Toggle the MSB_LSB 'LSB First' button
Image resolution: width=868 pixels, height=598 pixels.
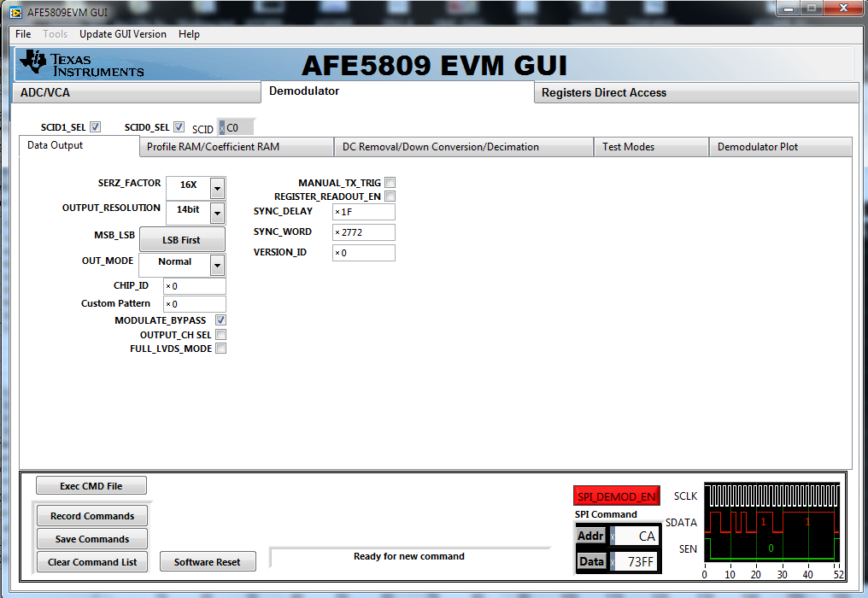[182, 239]
